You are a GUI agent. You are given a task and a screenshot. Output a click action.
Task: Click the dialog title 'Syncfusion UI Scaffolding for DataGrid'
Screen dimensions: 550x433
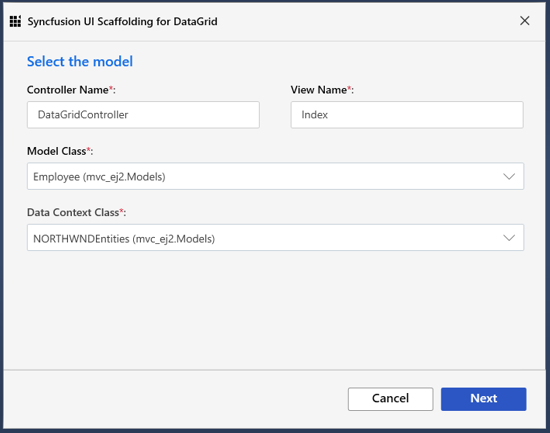tap(122, 21)
